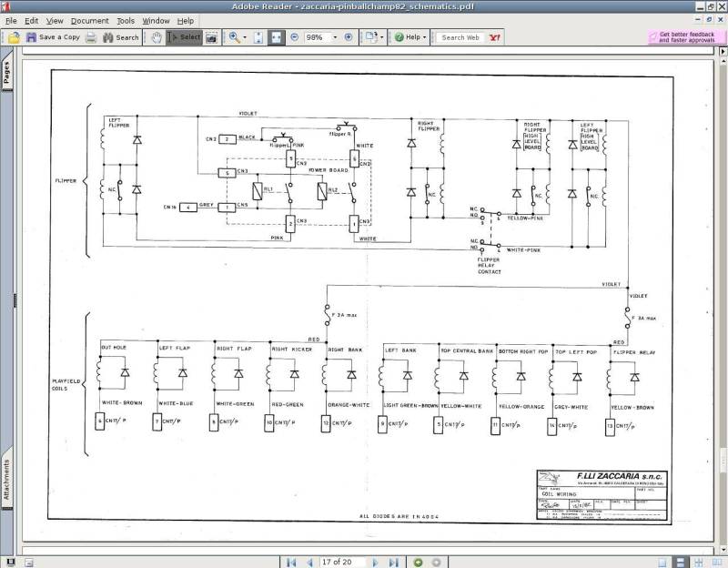Click the Snapshot camera tool
728x568 pixels.
[211, 37]
